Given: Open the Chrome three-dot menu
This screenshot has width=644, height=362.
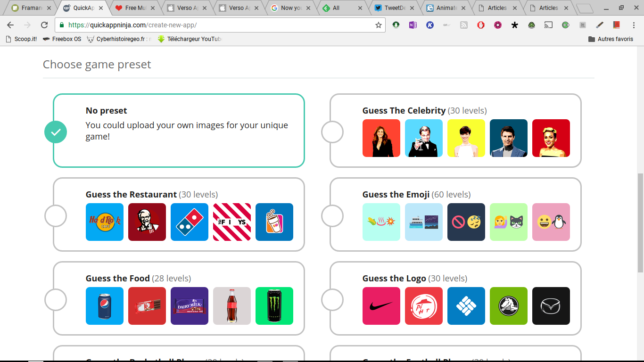Looking at the screenshot, I should (x=633, y=25).
